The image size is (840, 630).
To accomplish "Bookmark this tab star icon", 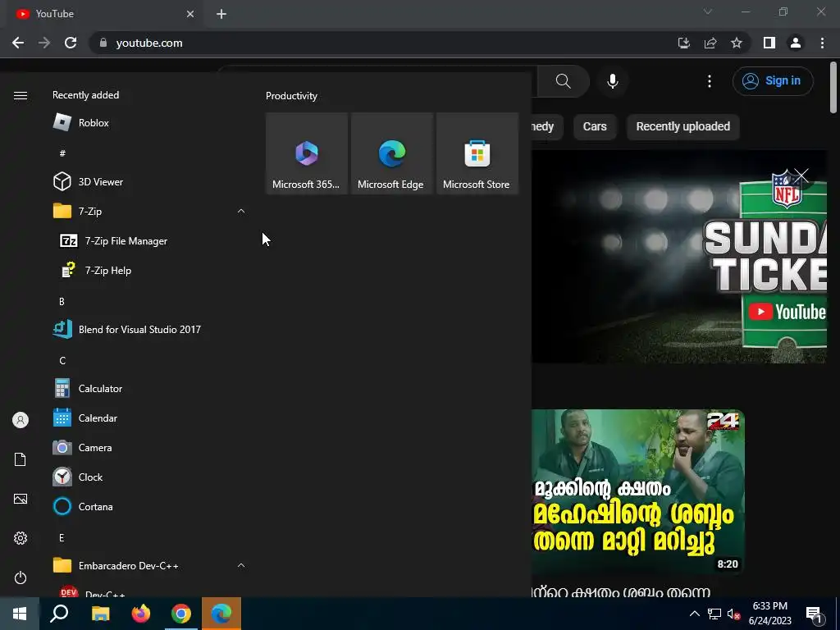I will point(737,43).
